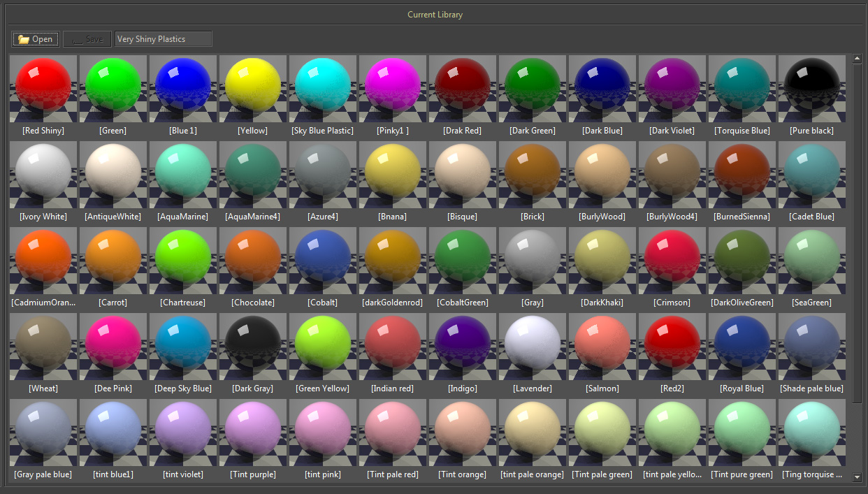Viewport: 868px width, 494px height.
Task: Pick the AntiqueWhite material sphere
Action: (x=113, y=175)
